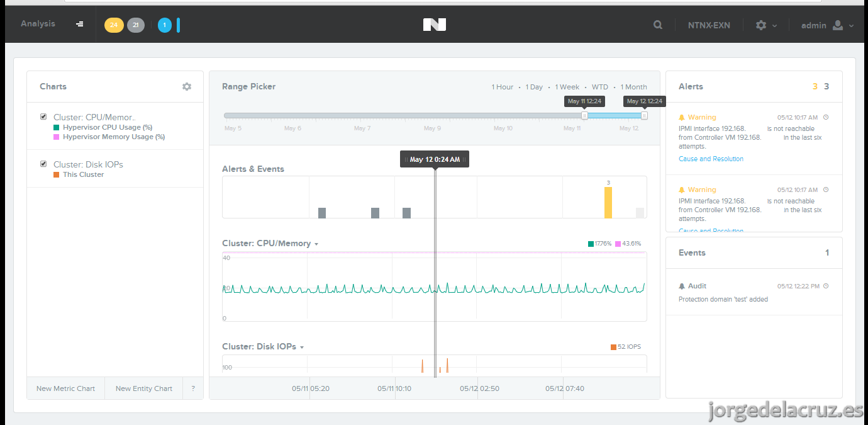Open the settings gear dropdown arrow

775,26
